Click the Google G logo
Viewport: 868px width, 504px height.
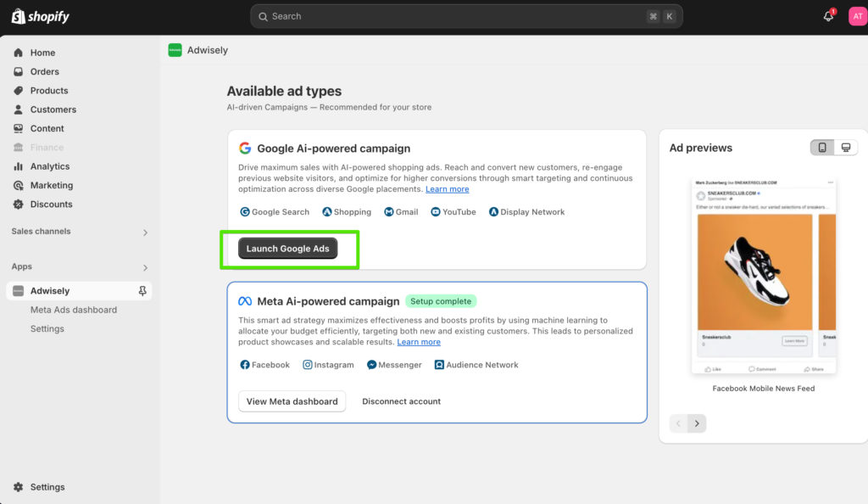(245, 148)
